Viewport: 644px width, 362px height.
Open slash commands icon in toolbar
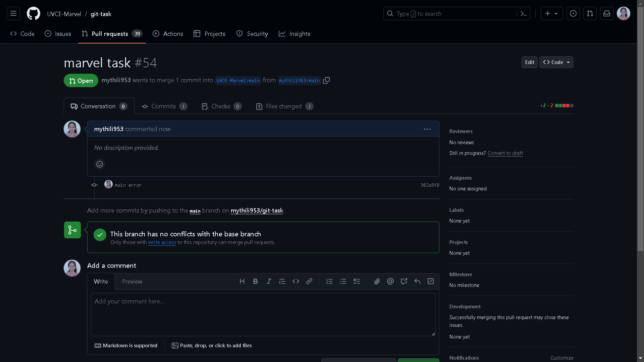(431, 282)
